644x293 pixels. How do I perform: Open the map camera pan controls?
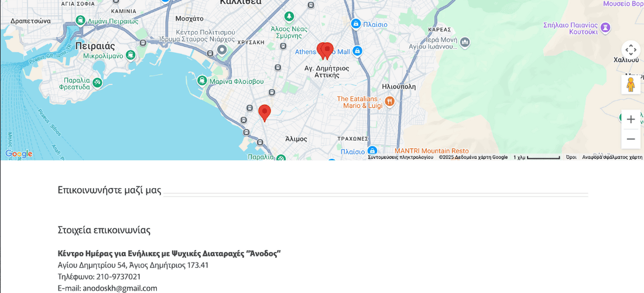coord(631,50)
